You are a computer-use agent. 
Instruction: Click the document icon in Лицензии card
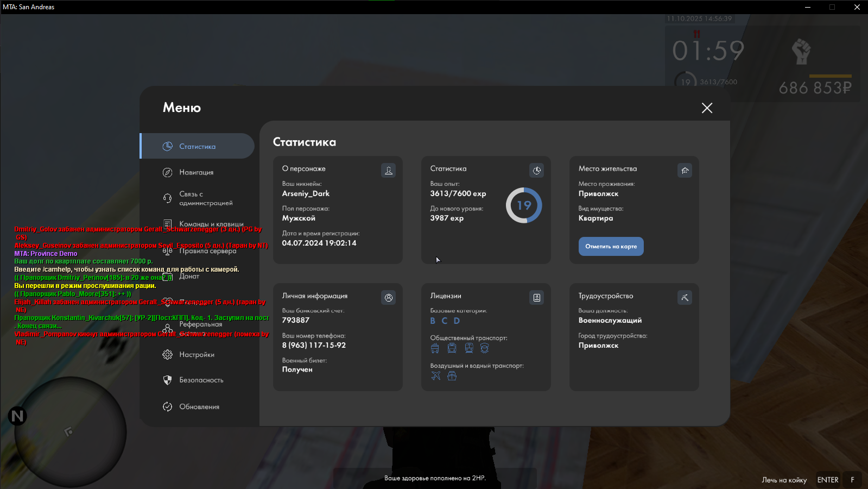click(x=537, y=298)
